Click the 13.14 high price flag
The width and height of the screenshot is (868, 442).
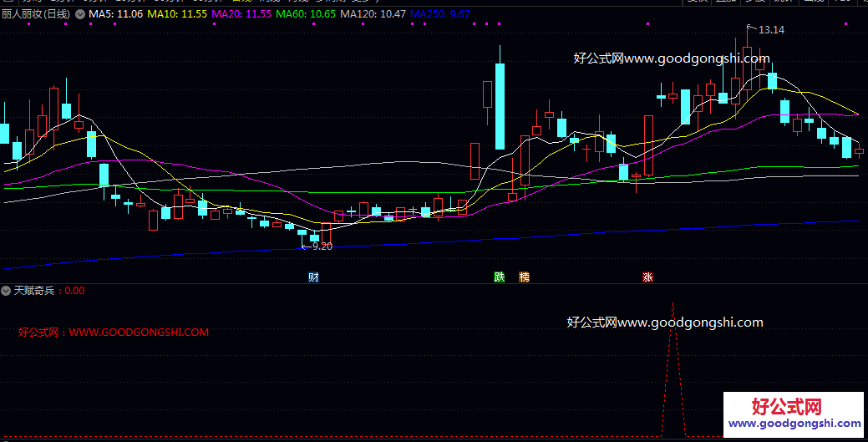[x=766, y=29]
